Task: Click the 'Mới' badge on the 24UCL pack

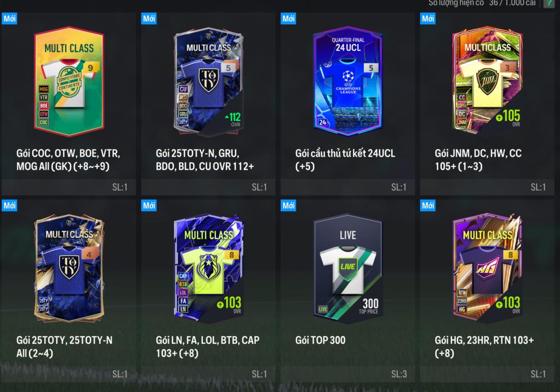Action: click(288, 18)
